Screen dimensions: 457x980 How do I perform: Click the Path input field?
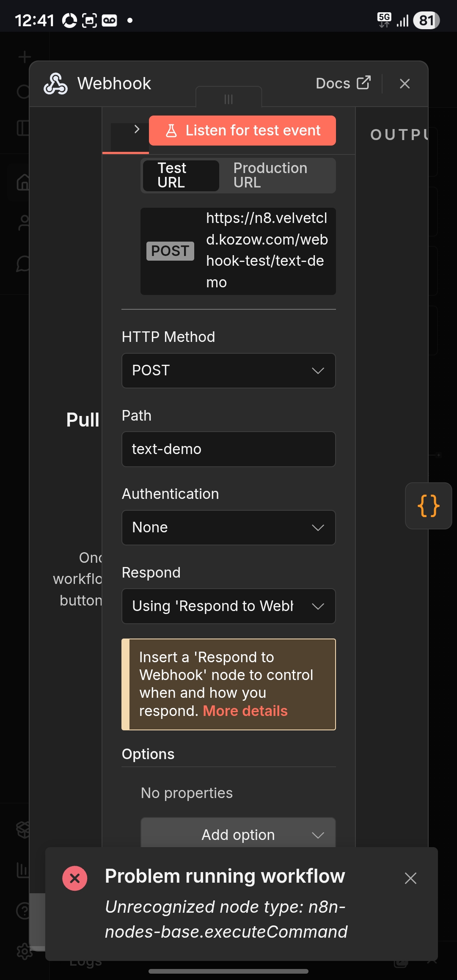click(x=228, y=449)
